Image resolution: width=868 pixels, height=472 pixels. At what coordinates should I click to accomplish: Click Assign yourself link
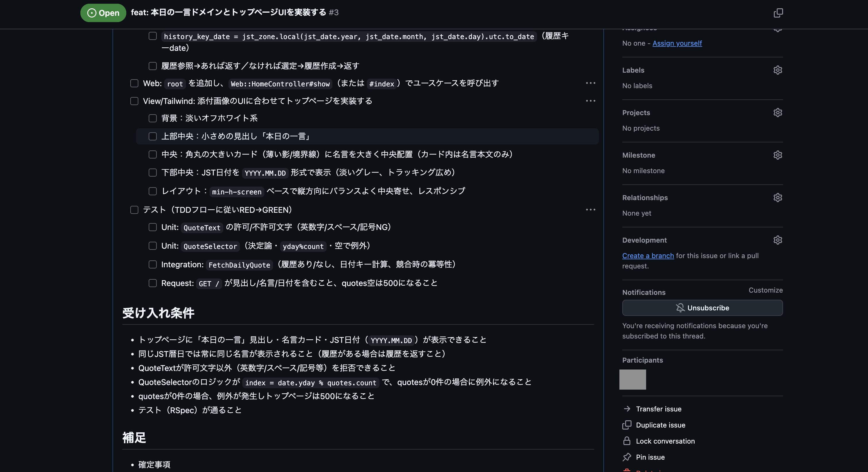pyautogui.click(x=677, y=43)
